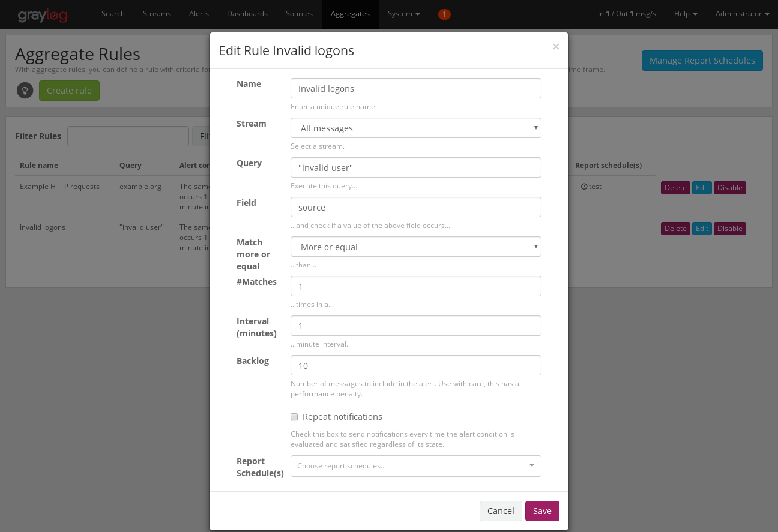Edit the Example HTTP requests rule

tap(702, 188)
